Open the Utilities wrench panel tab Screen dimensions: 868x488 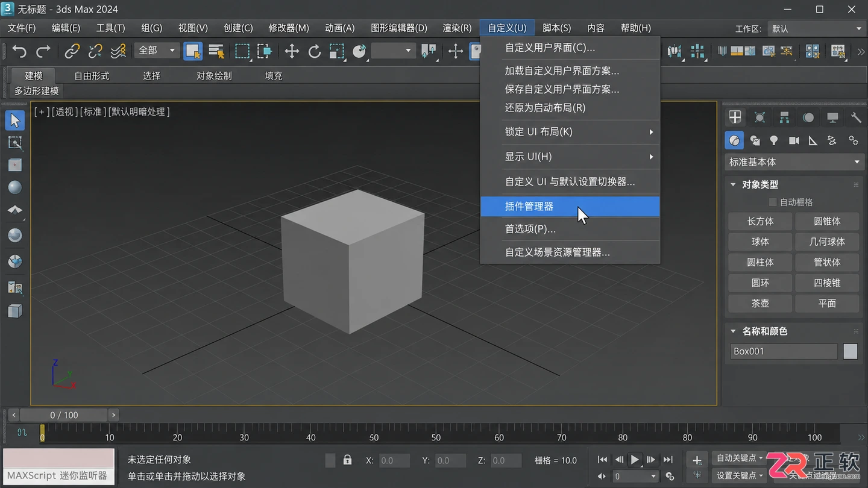[x=856, y=117]
